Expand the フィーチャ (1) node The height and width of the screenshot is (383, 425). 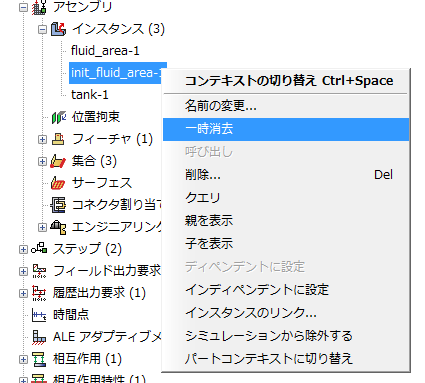[x=42, y=139]
